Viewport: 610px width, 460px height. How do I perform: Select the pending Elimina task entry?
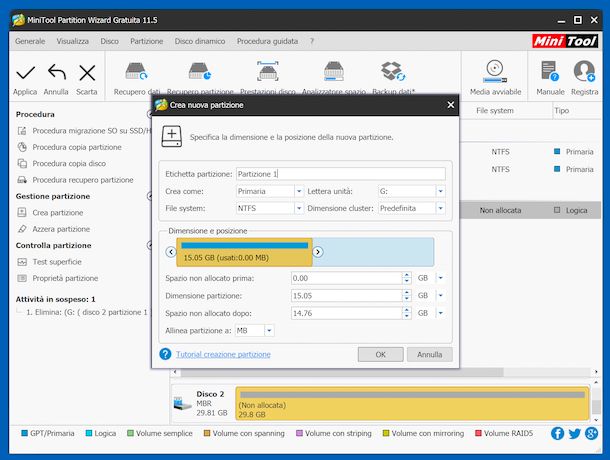point(87,312)
